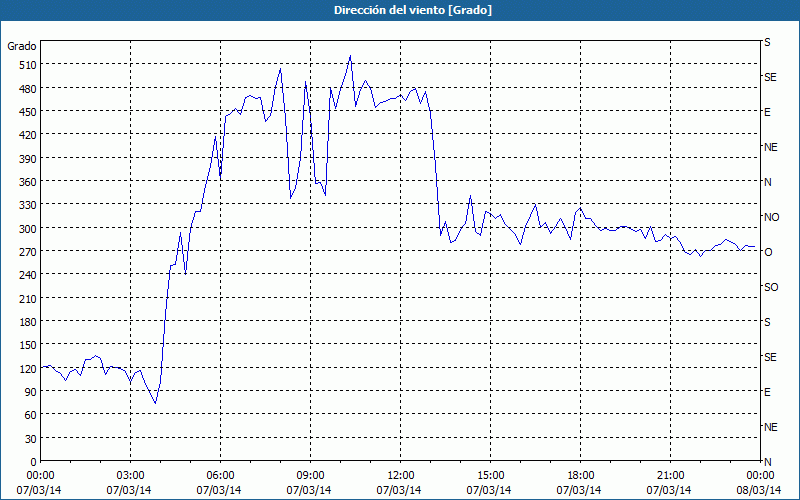800x500 pixels.
Task: Select the 210 y-axis tick label
Action: (x=28, y=299)
